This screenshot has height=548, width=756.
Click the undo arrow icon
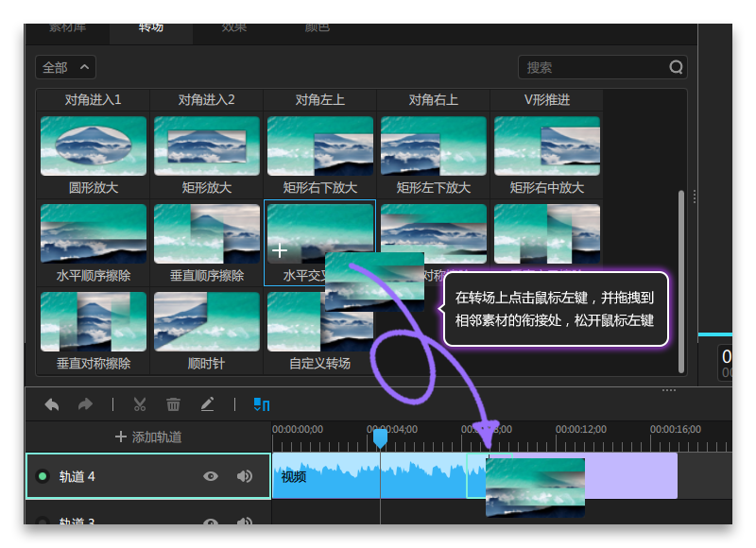(52, 404)
